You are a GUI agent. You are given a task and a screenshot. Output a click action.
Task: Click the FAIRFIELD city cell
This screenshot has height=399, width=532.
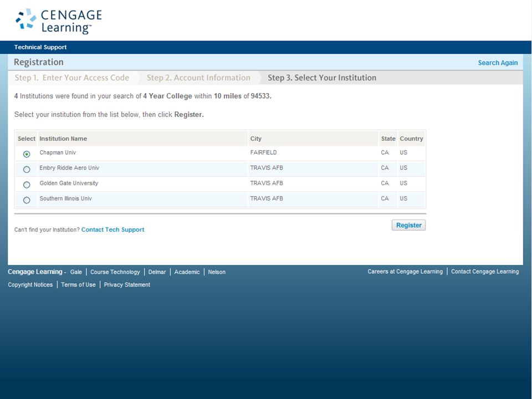(x=264, y=153)
